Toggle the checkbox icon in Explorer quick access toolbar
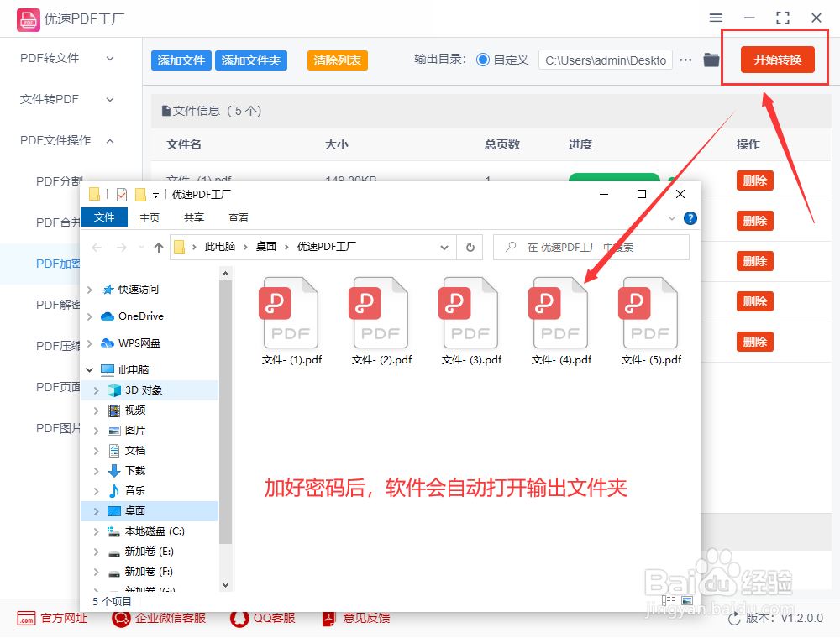 (x=121, y=194)
